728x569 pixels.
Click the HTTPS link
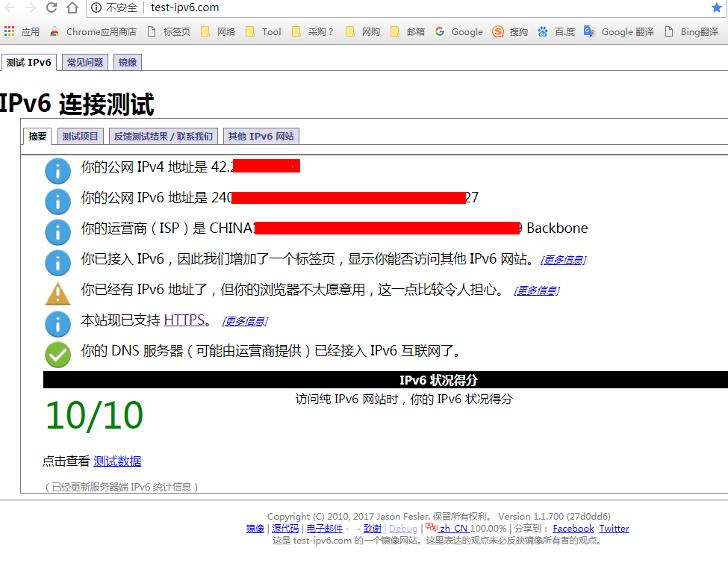click(184, 319)
